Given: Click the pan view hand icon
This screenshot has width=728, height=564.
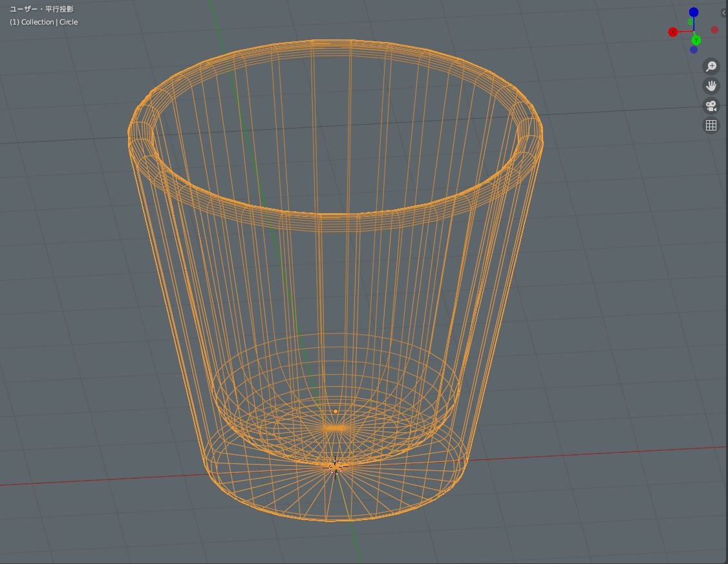Looking at the screenshot, I should 711,87.
